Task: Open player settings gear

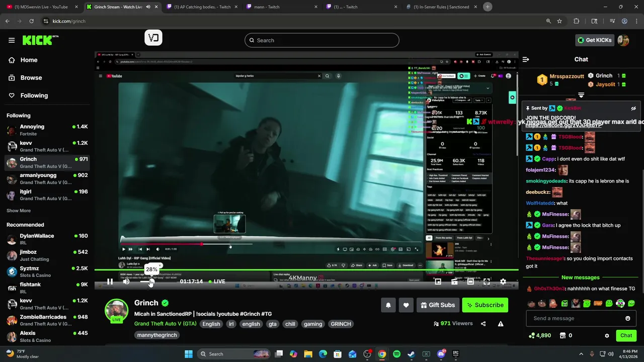Action: coord(503,282)
